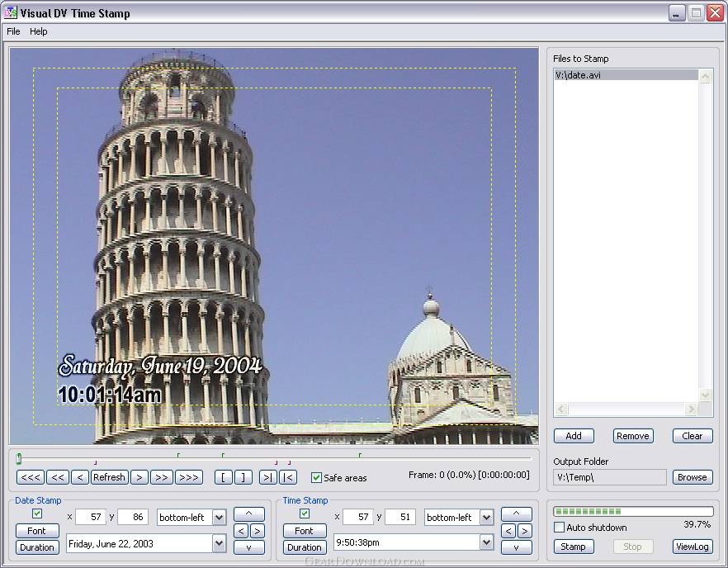Jump far forward with >>> button

coord(189,477)
